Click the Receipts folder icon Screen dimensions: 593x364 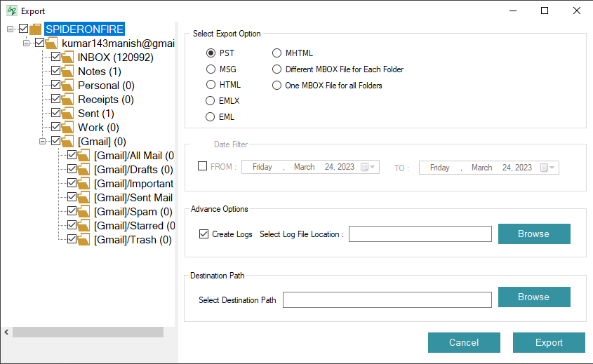point(68,100)
